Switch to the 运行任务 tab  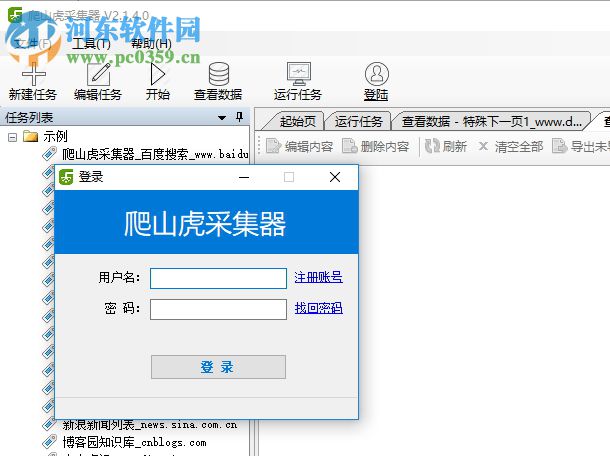(358, 122)
